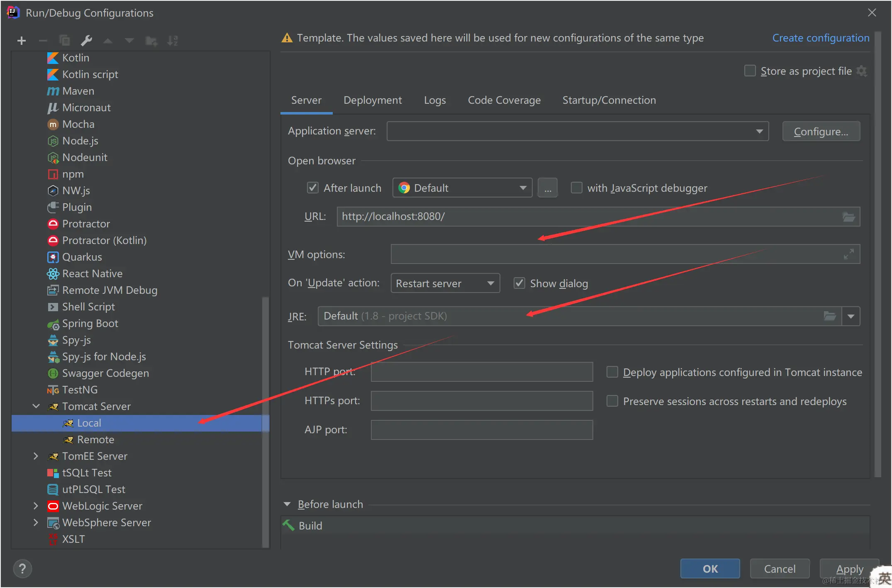892x588 pixels.
Task: Open the Application server dropdown
Action: pos(759,131)
